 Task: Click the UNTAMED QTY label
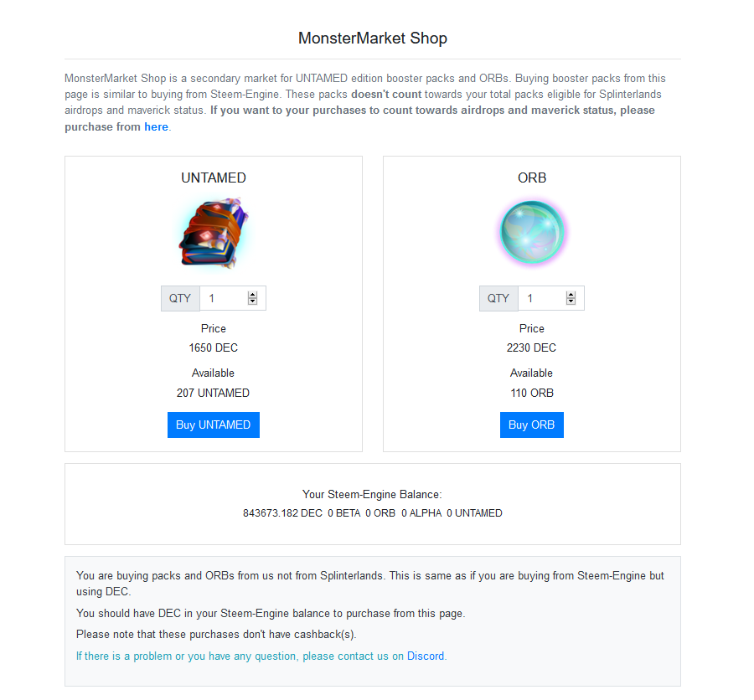click(x=180, y=298)
